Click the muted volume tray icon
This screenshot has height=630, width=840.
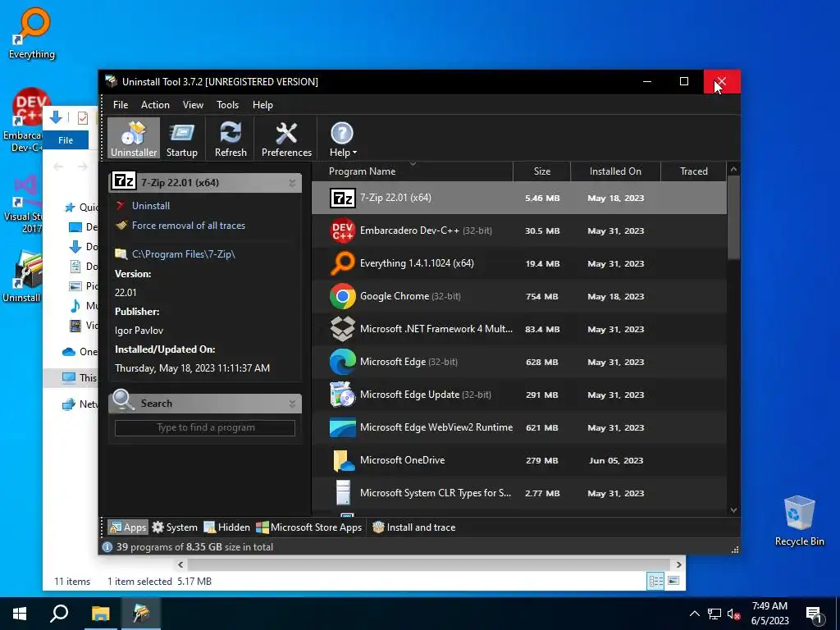point(734,614)
